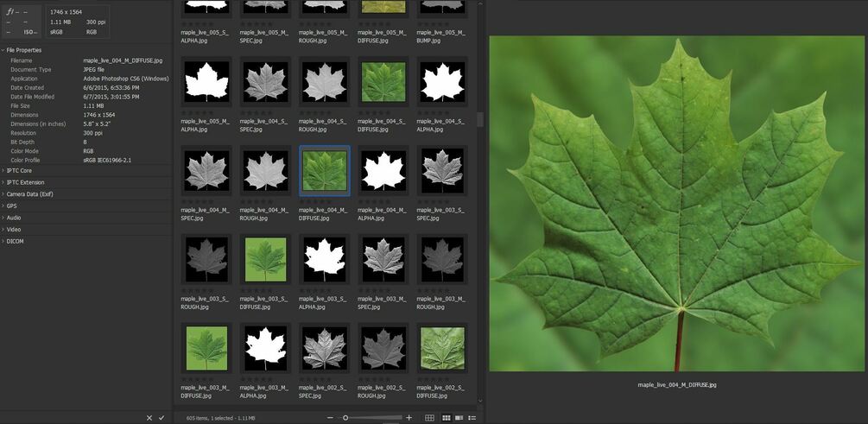This screenshot has width=868, height=424.
Task: Click the 1746 x 1564 dimensions in the metadata placard
Action: (x=64, y=11)
